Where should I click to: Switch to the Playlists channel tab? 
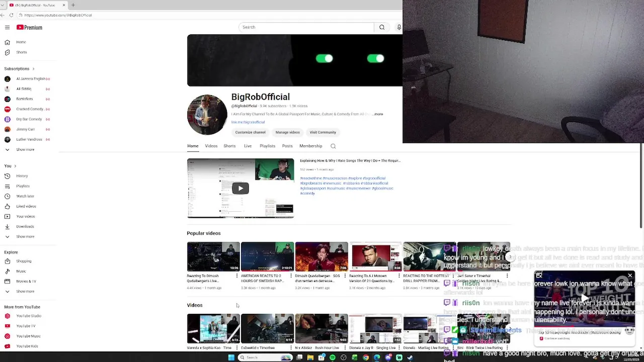[x=268, y=146]
